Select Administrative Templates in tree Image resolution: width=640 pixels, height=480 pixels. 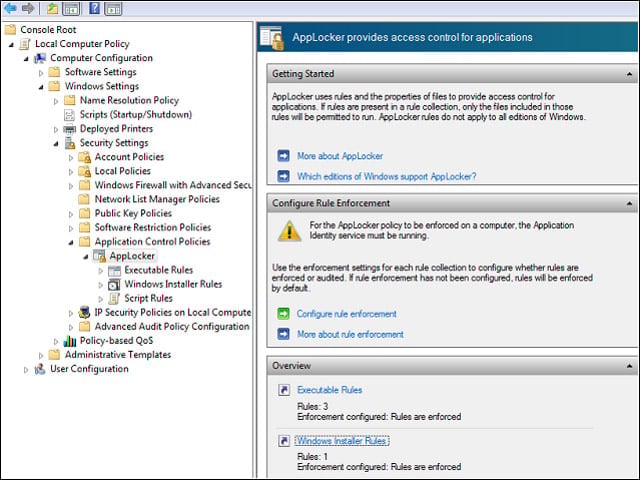pos(118,355)
